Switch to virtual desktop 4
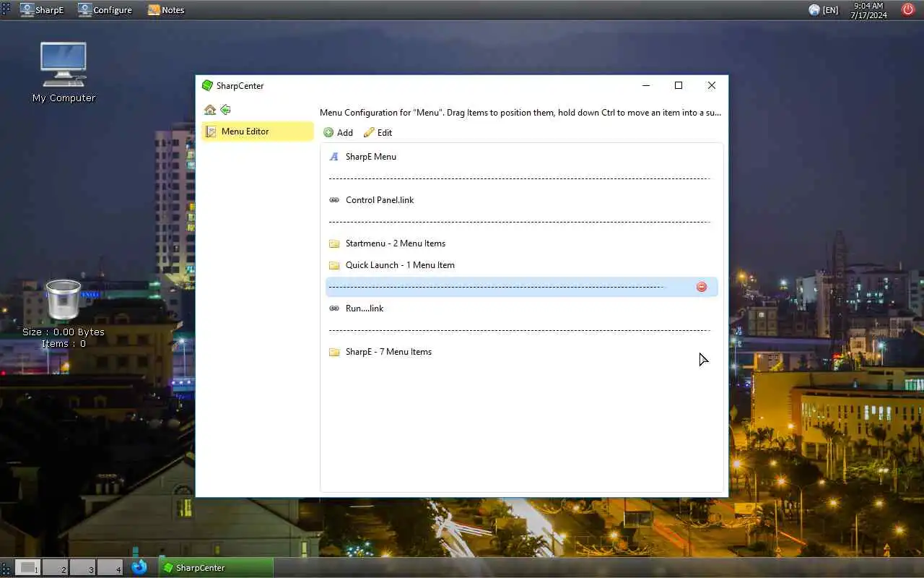Image resolution: width=924 pixels, height=578 pixels. click(110, 568)
